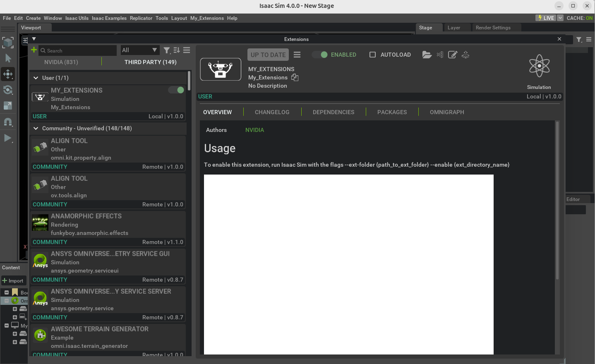Image resolution: width=595 pixels, height=364 pixels.
Task: Switch to the OVERVIEW tab
Action: pos(218,112)
